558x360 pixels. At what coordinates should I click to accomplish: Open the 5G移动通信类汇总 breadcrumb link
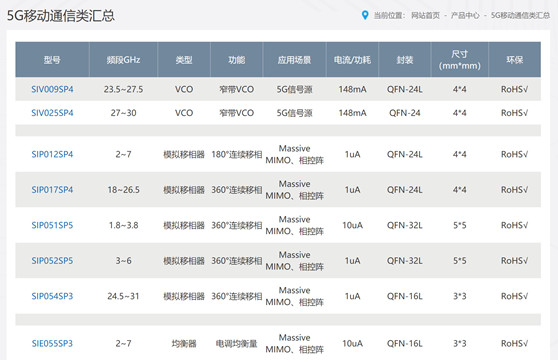tap(520, 15)
